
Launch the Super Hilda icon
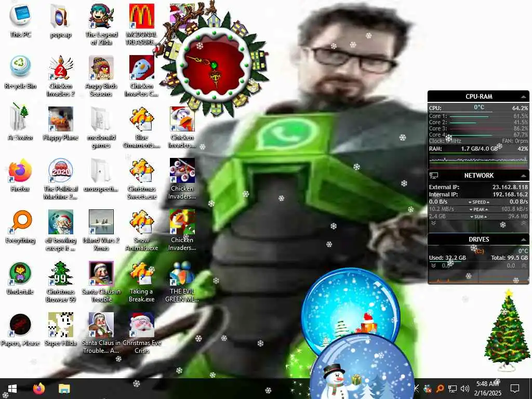[x=60, y=329]
